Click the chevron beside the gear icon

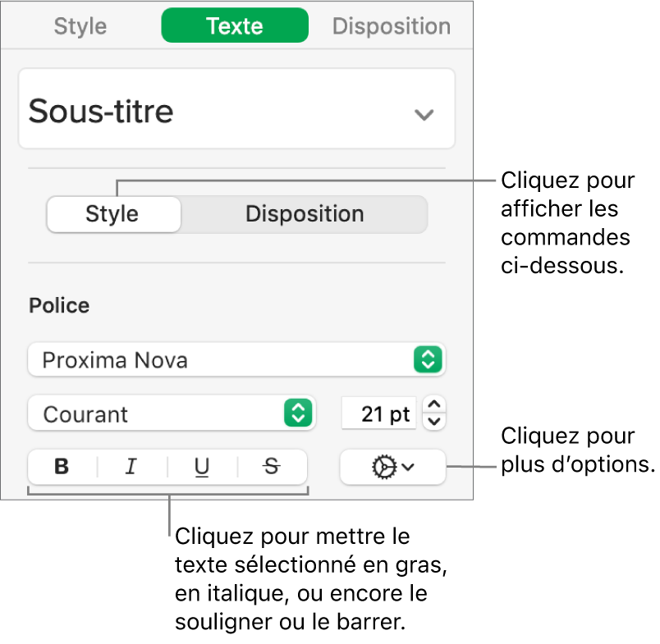(409, 467)
